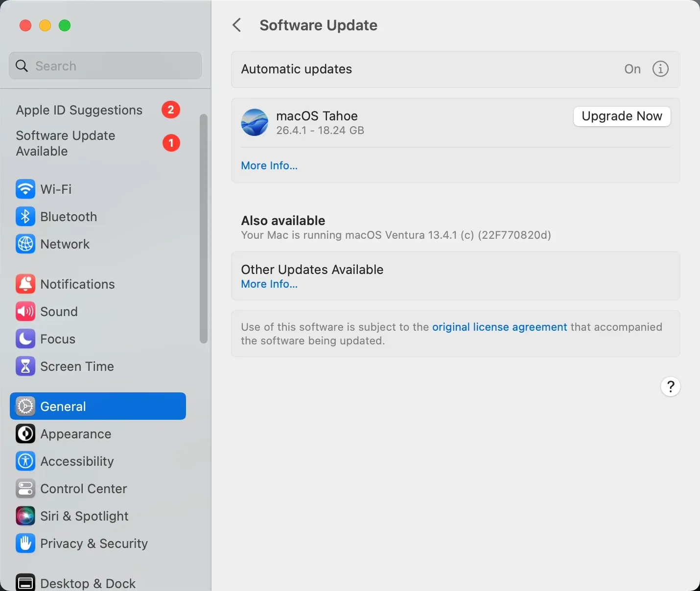Screen dimensions: 700x591
Task: Click in the Search field
Action: tap(105, 66)
